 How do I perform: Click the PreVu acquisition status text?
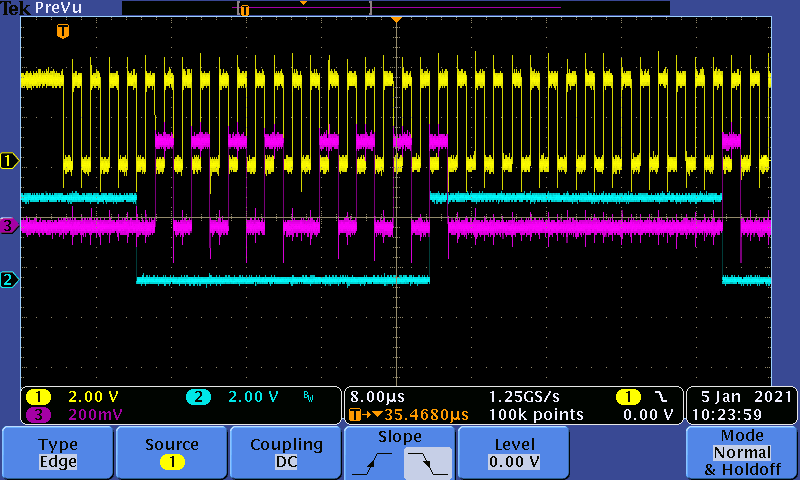pos(58,8)
